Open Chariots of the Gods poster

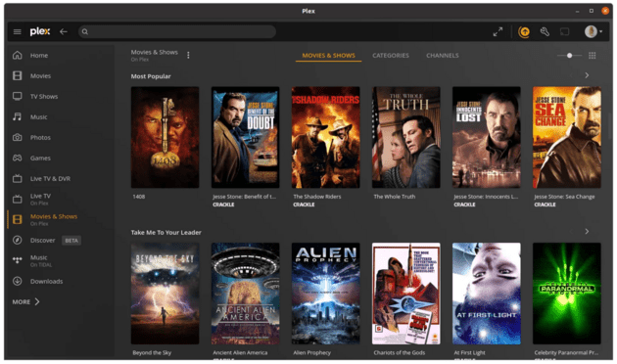(406, 294)
